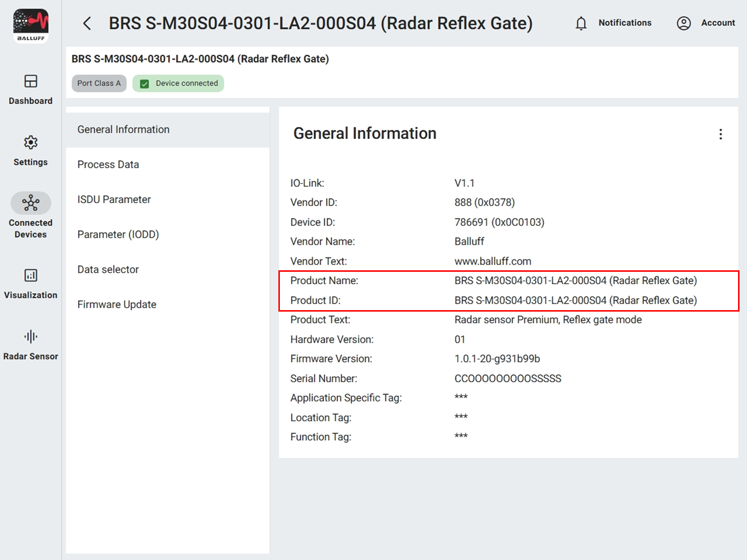Click the Balluff logo icon
This screenshot has height=560, width=747.
(31, 26)
